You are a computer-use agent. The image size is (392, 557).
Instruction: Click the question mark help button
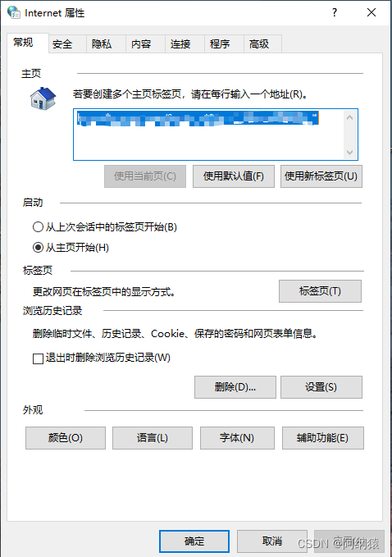click(x=335, y=13)
